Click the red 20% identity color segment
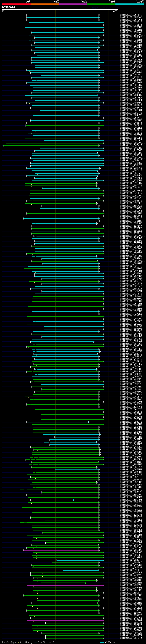This screenshot has height=644, width=146. click(x=16, y=4)
